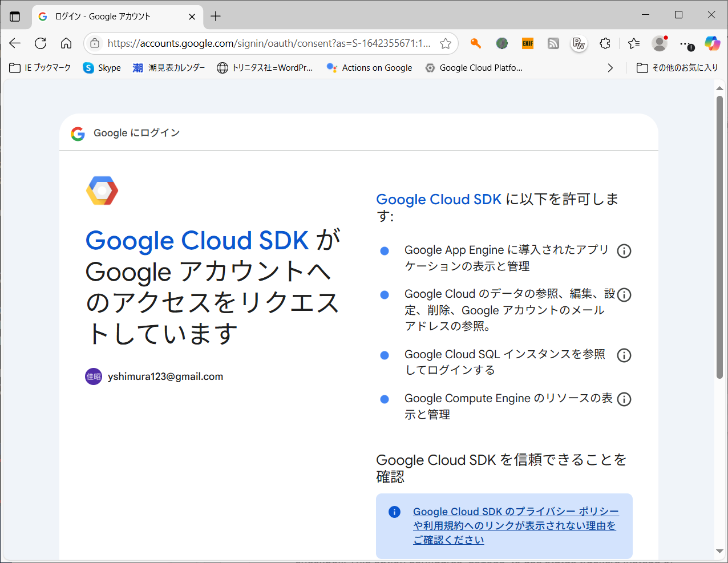Open the その他のお気に入り folder

(x=677, y=68)
